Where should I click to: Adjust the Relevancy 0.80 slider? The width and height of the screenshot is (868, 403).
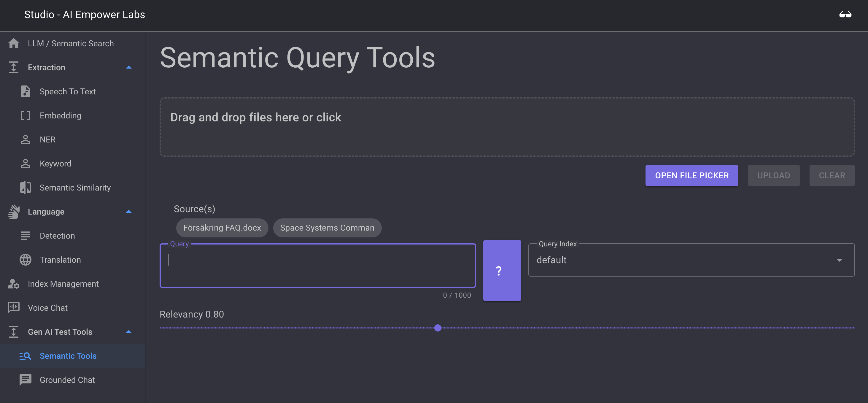(438, 328)
